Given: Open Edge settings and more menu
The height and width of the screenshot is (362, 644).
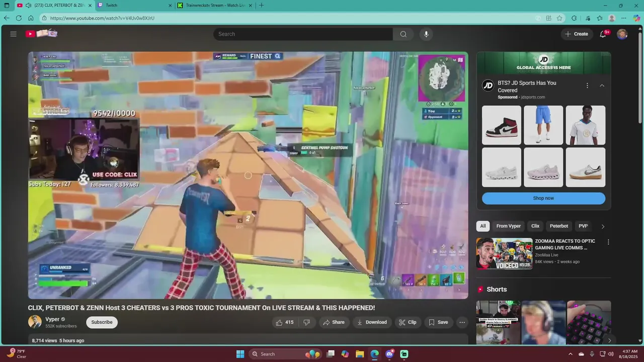Looking at the screenshot, I should click(624, 18).
